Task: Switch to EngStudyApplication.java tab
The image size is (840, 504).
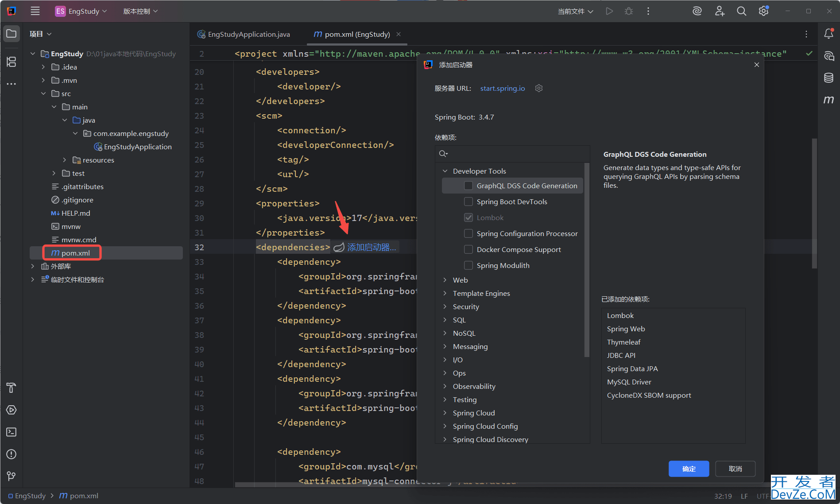Action: coord(244,34)
